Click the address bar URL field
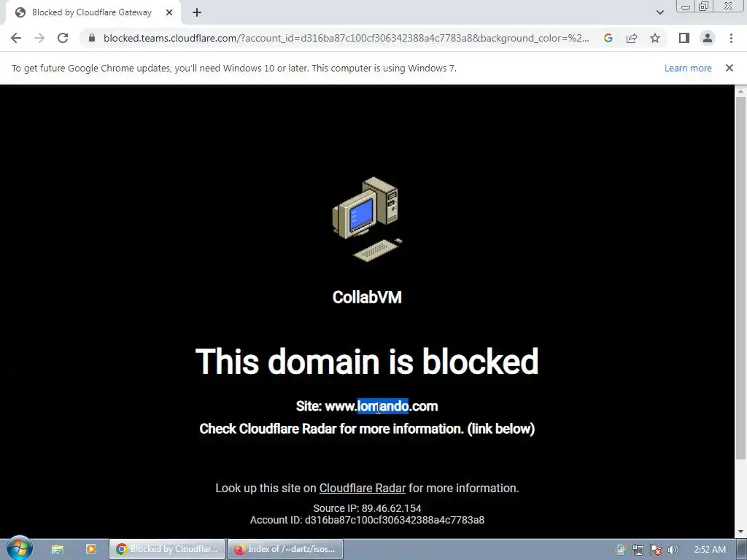Viewport: 747px width, 560px height. [347, 38]
